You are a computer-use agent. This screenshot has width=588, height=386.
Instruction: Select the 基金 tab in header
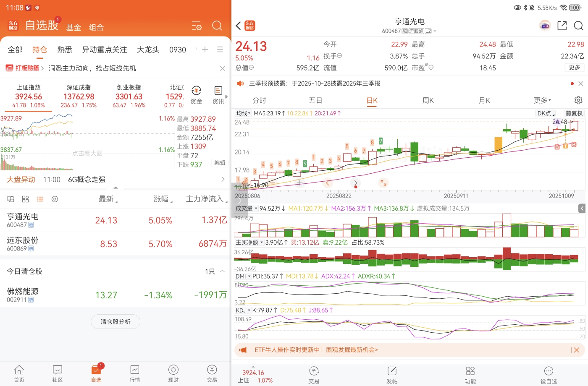click(73, 27)
